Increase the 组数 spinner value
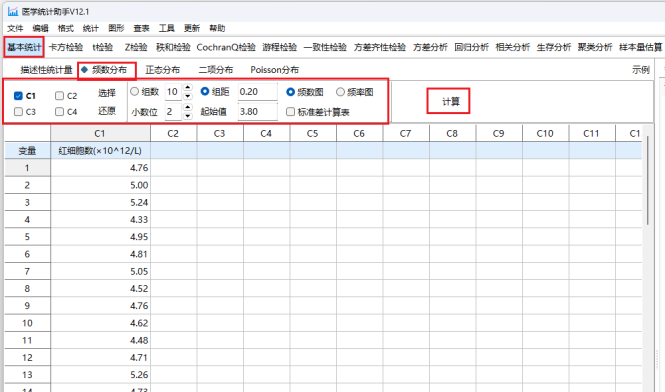The image size is (665, 392). point(188,87)
